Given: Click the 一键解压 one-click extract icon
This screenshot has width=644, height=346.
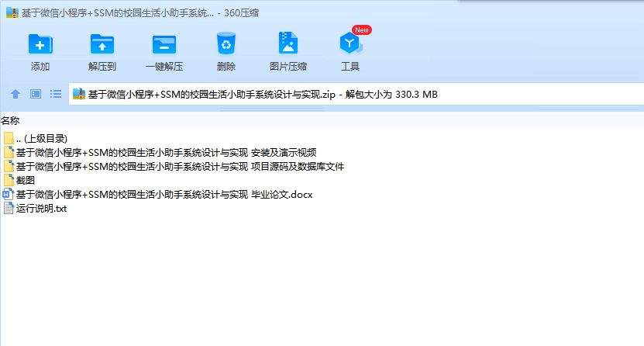Looking at the screenshot, I should tap(164, 44).
